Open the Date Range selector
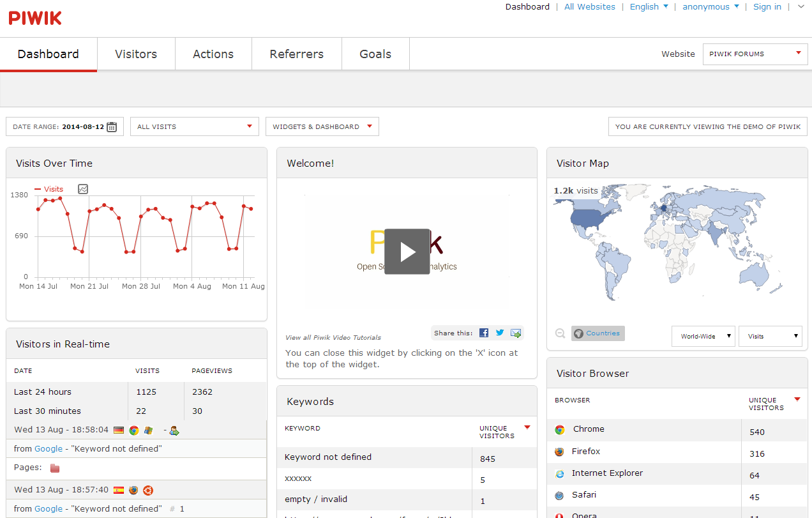 [x=64, y=126]
